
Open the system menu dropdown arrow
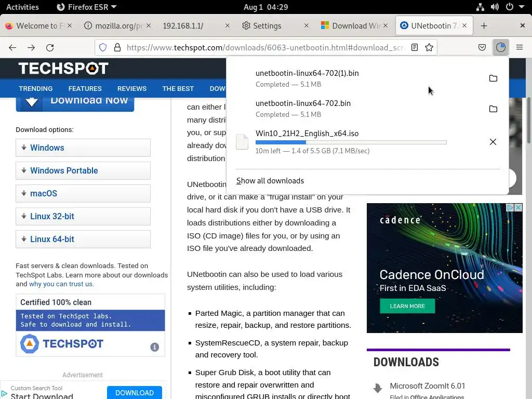click(522, 7)
